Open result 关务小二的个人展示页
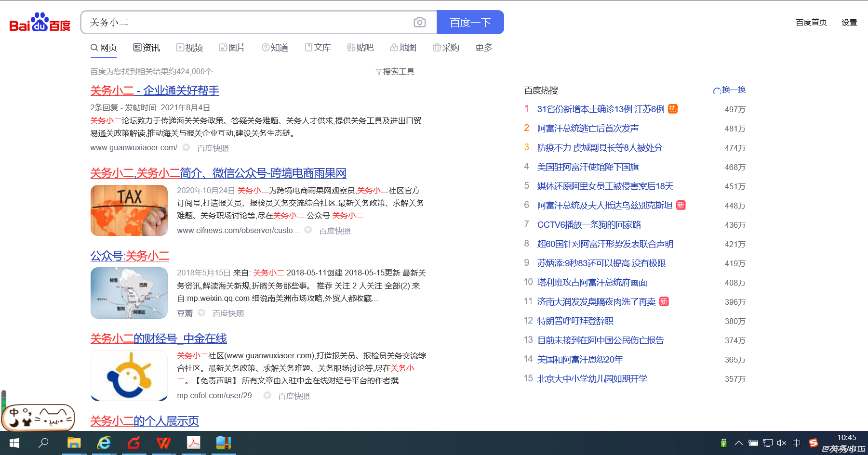The height and width of the screenshot is (455, 868). [145, 421]
